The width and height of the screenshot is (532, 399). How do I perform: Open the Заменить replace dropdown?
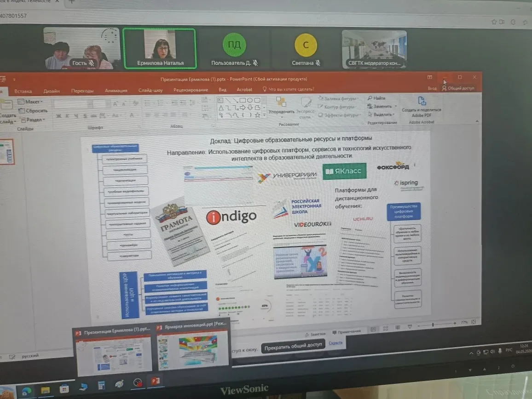pos(382,107)
